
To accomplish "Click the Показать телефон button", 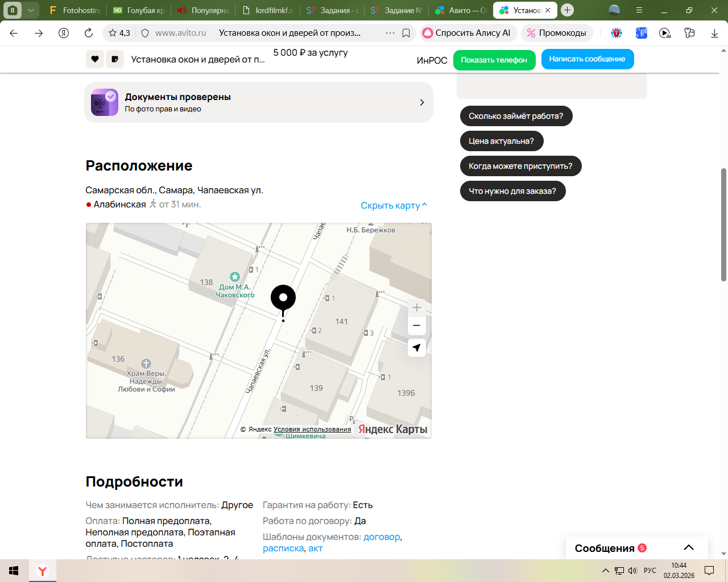I will click(x=494, y=60).
